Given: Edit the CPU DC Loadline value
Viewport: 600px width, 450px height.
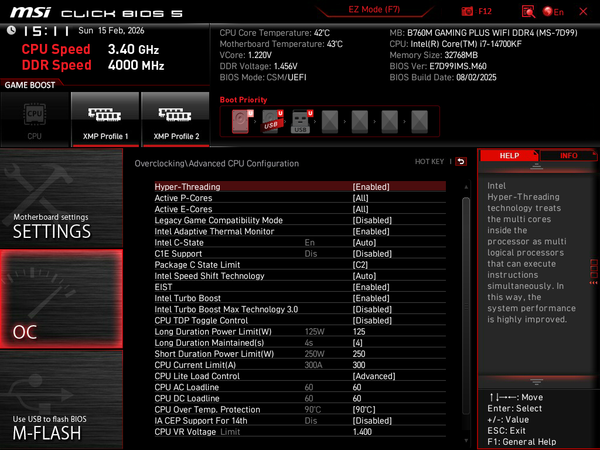Looking at the screenshot, I should (300, 398).
